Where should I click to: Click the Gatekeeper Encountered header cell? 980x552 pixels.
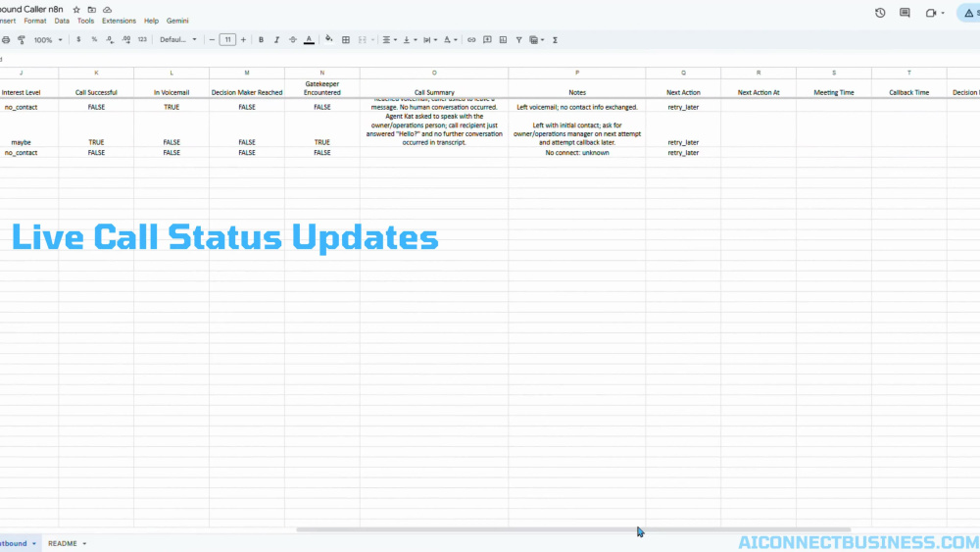click(x=321, y=88)
